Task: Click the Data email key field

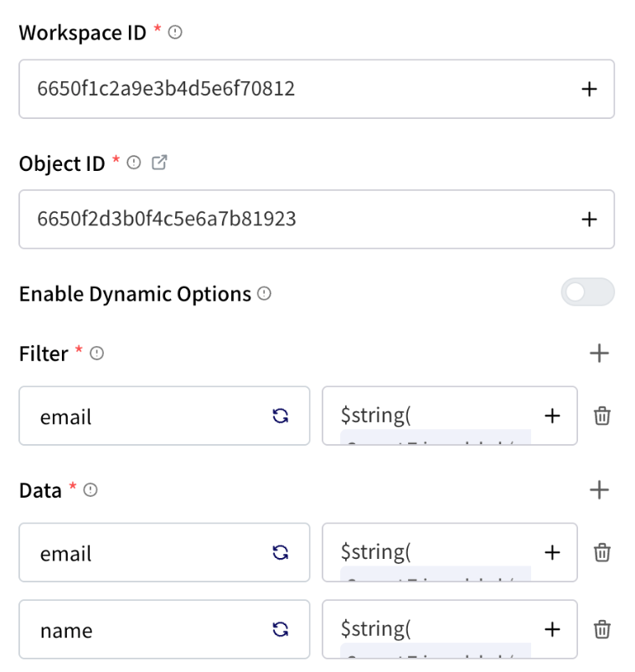Action: pyautogui.click(x=164, y=552)
